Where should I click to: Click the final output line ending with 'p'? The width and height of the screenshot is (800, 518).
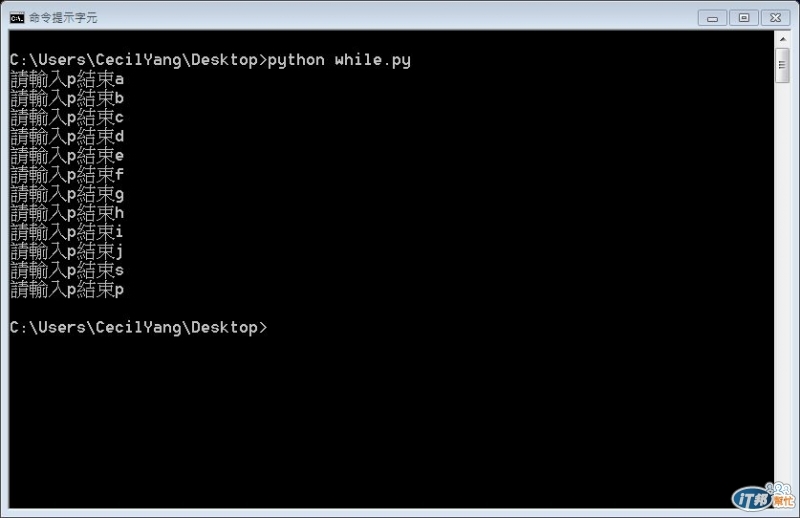67,290
